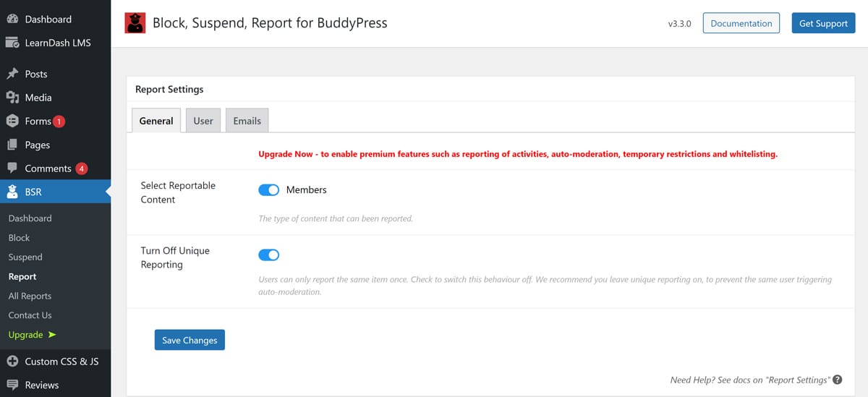
Task: Open All Reports in BSR submenu
Action: tap(30, 296)
